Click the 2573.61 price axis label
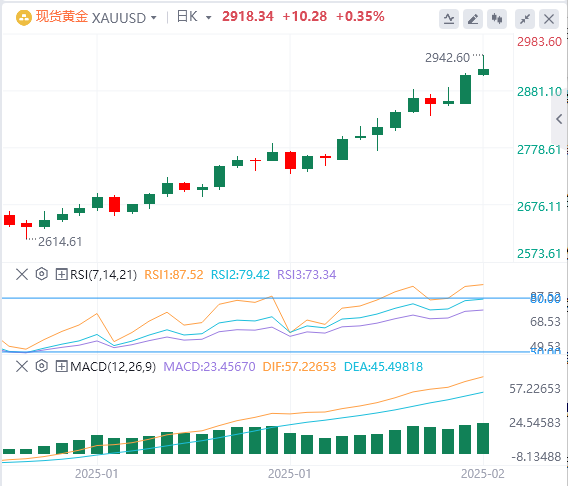Screen dimensions: 568x486 pyautogui.click(x=539, y=254)
